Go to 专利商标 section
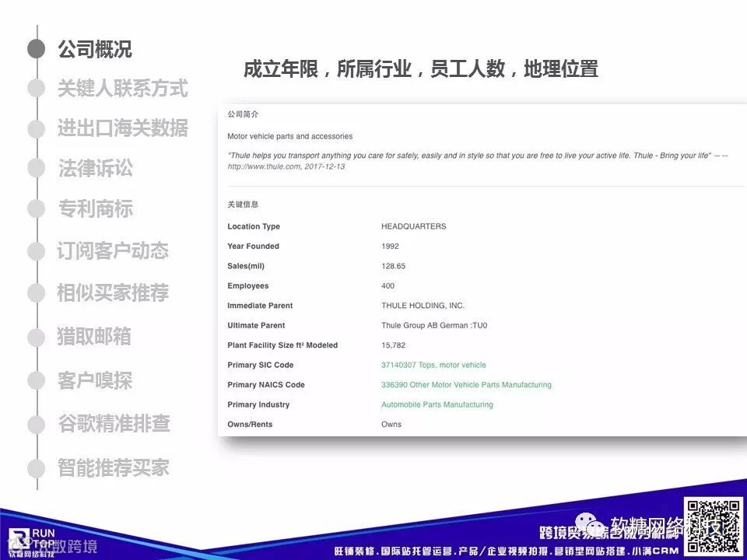This screenshot has height=560, width=747. pyautogui.click(x=95, y=208)
